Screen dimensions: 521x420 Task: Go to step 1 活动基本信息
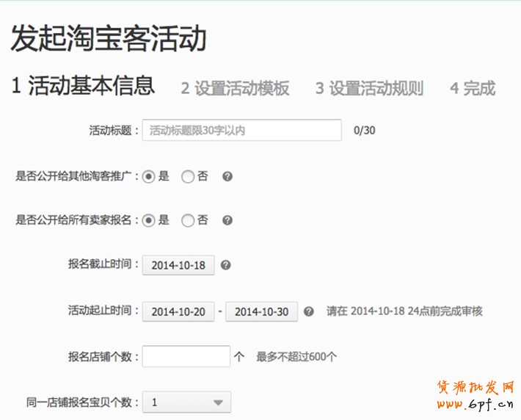83,85
